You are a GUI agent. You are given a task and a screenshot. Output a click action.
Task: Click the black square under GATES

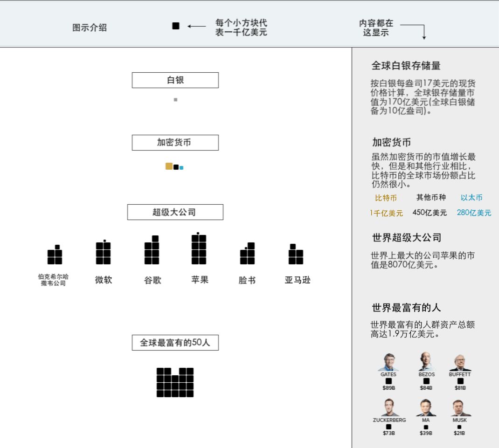388,381
